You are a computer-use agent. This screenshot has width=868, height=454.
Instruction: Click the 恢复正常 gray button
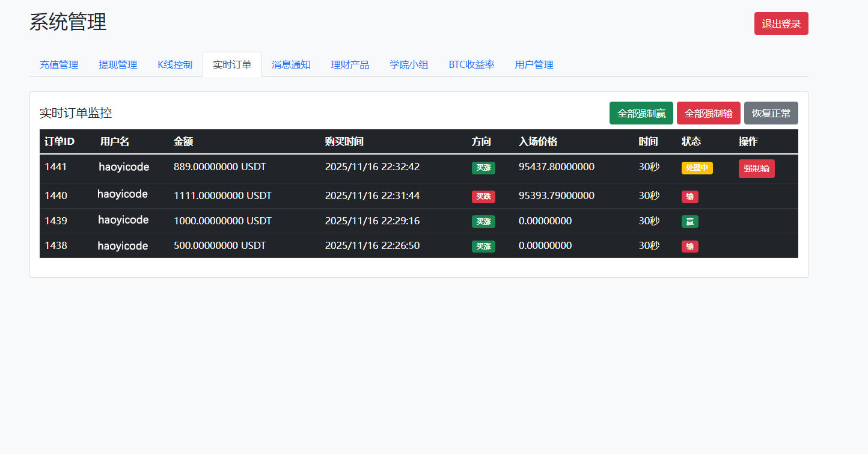pyautogui.click(x=771, y=113)
